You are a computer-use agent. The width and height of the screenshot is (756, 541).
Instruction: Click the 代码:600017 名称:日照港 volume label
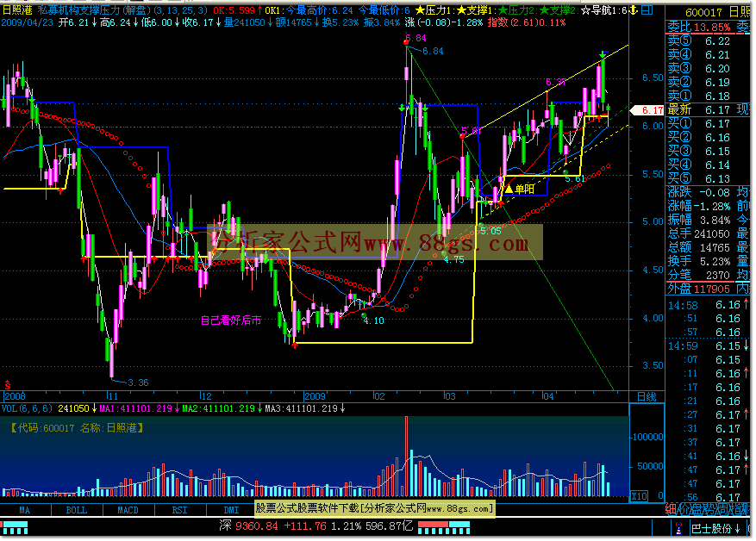(77, 428)
